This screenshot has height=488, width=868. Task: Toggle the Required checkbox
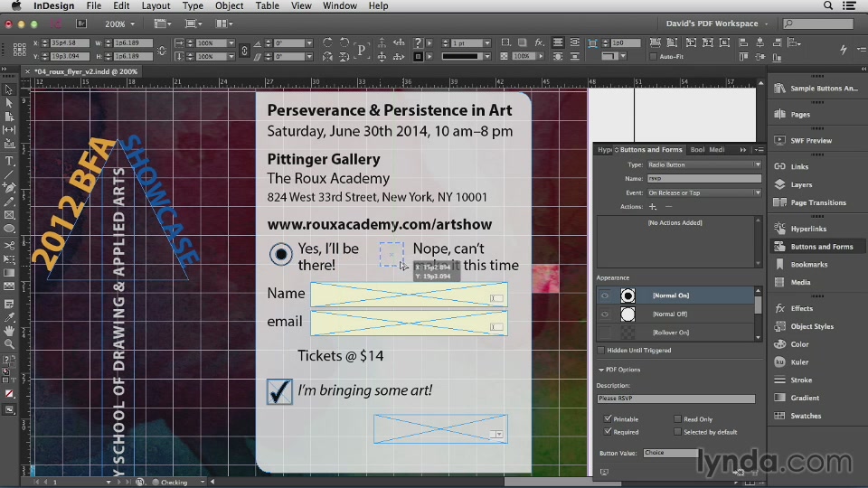[608, 432]
